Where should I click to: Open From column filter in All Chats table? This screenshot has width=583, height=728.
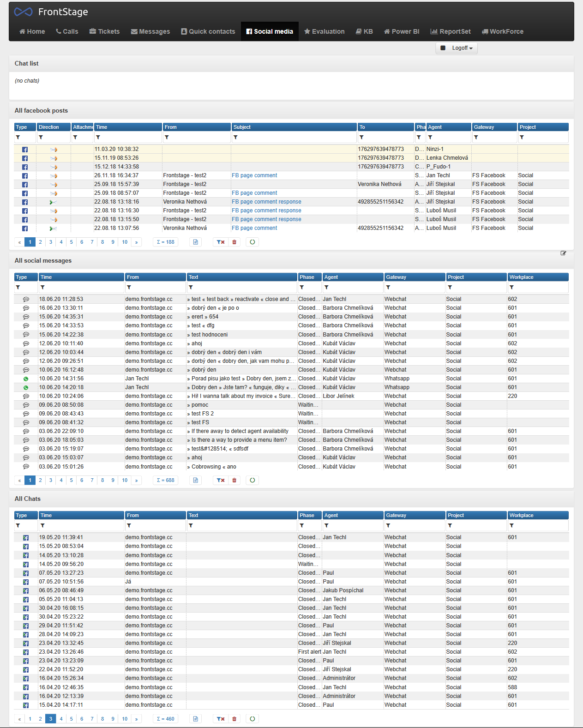[129, 525]
